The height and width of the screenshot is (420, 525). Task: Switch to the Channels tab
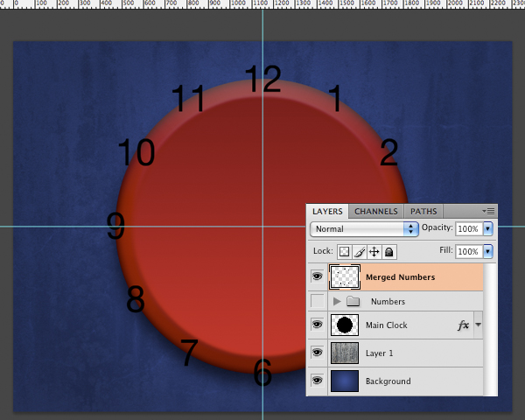[x=376, y=211]
